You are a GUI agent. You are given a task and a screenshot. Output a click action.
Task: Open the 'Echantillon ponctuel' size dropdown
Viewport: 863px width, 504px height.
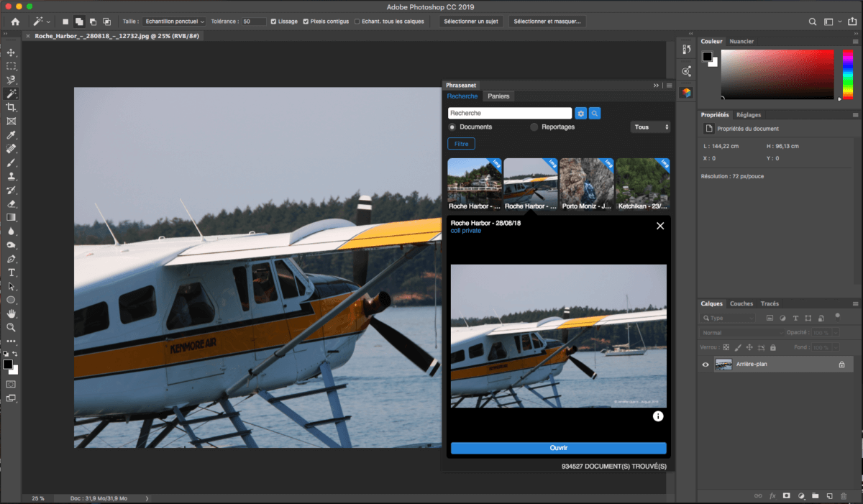click(174, 21)
